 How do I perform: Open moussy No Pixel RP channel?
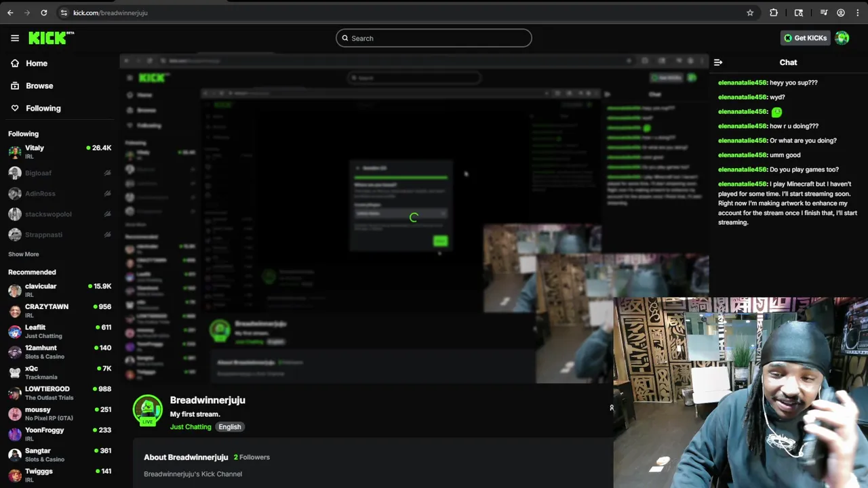(x=60, y=413)
